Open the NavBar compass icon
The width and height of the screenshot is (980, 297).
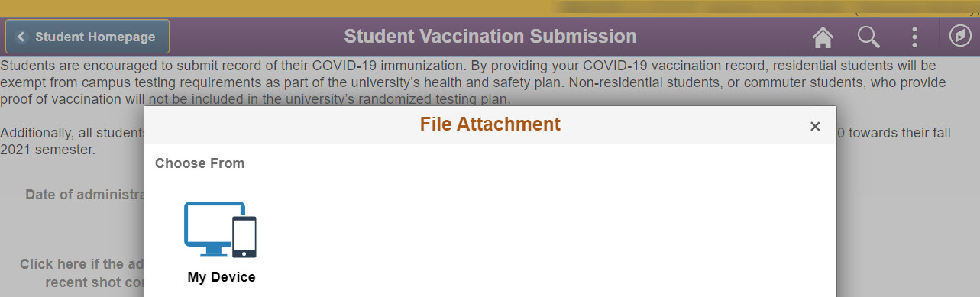(960, 37)
